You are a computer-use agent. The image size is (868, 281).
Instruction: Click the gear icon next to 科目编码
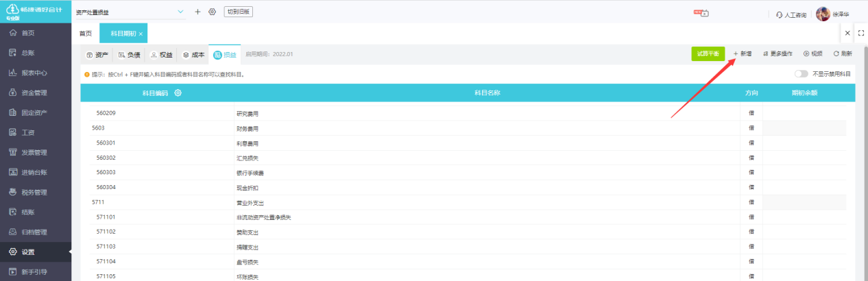[x=178, y=93]
